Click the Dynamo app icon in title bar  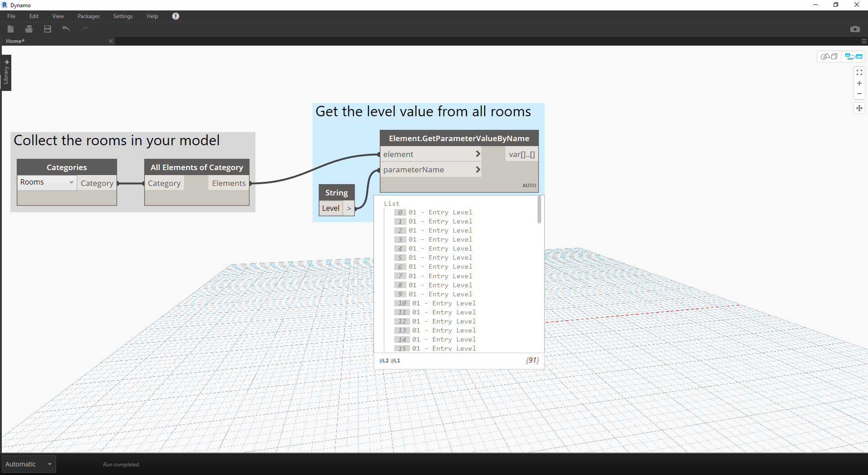point(5,5)
